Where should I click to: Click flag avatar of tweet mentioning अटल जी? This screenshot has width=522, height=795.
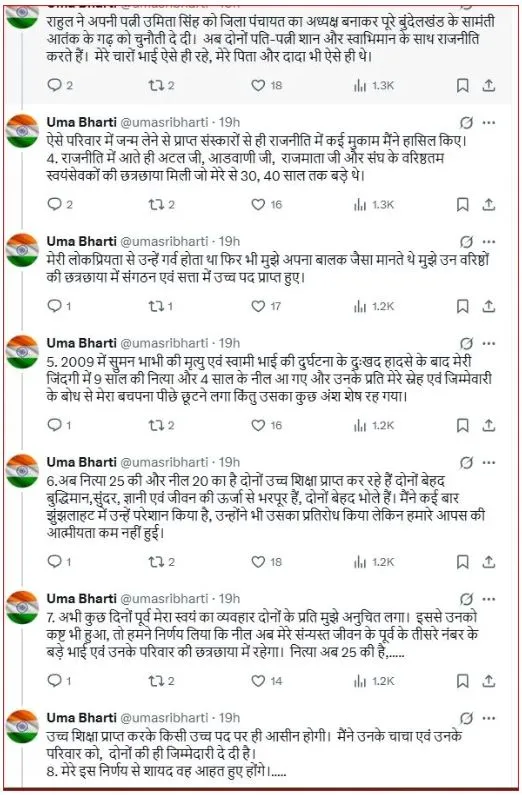22,131
